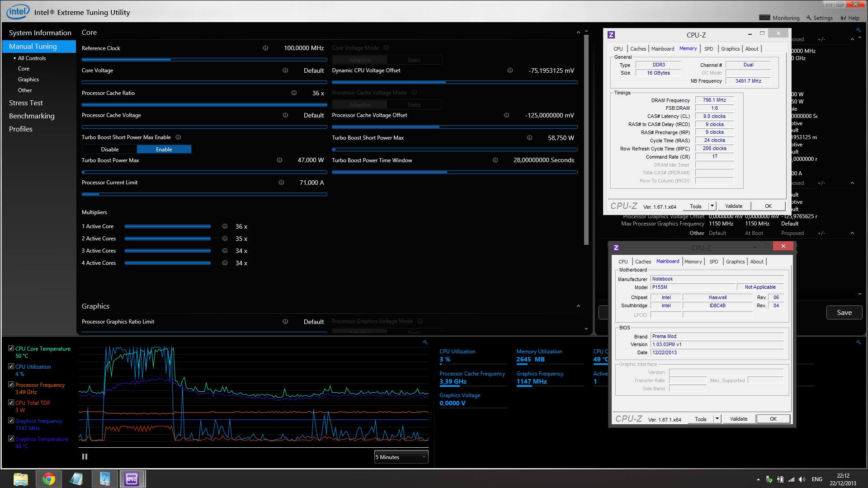Screen dimensions: 868x488
Task: Click info icon for Turbo Boost Short Power Max Enable
Action: point(178,137)
